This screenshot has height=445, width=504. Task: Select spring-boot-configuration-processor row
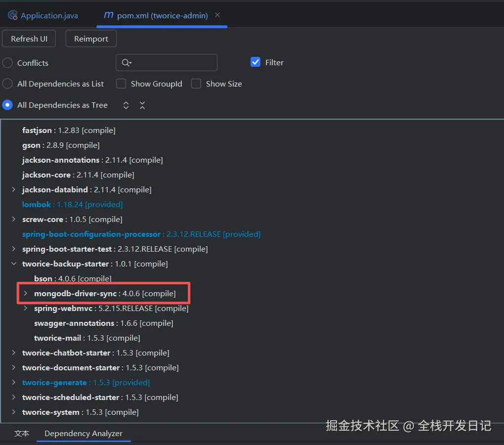(141, 234)
